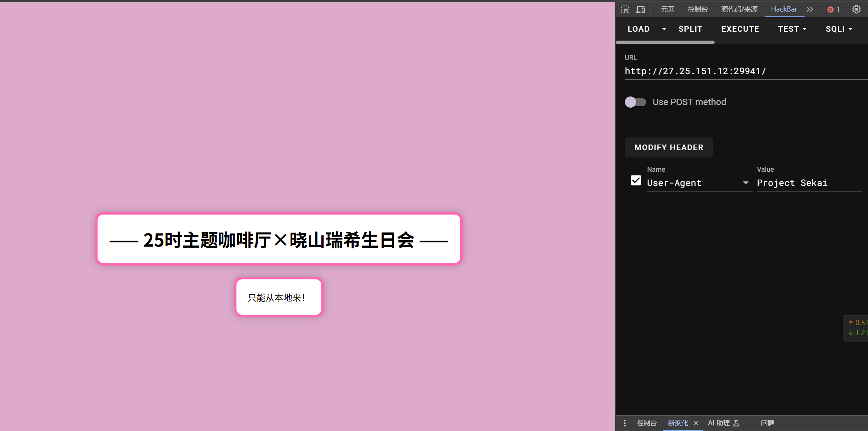868x431 pixels.
Task: Click the URL input field
Action: point(741,71)
